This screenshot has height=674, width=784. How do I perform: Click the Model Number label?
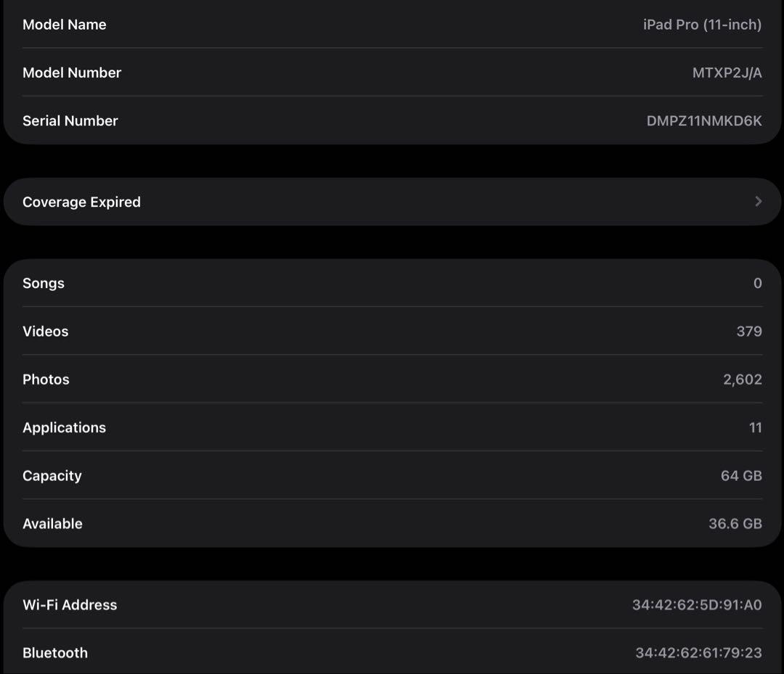click(x=72, y=73)
